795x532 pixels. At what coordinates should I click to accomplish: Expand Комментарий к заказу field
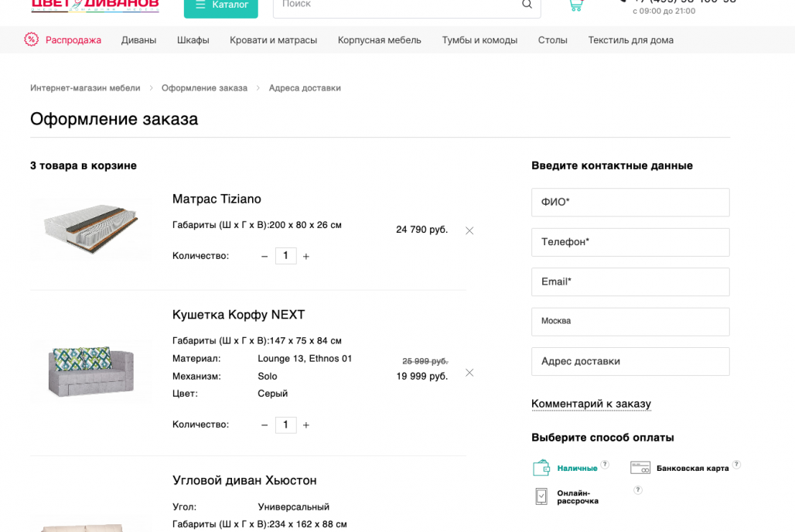[591, 404]
